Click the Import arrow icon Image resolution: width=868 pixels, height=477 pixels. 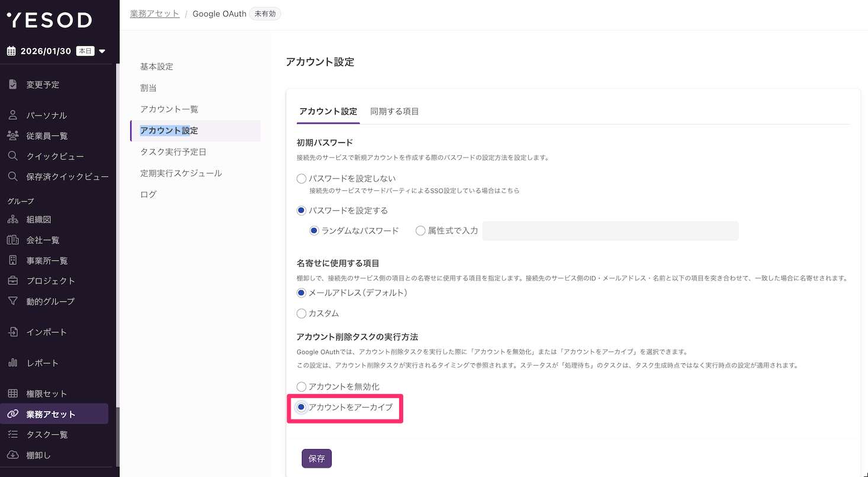click(12, 332)
